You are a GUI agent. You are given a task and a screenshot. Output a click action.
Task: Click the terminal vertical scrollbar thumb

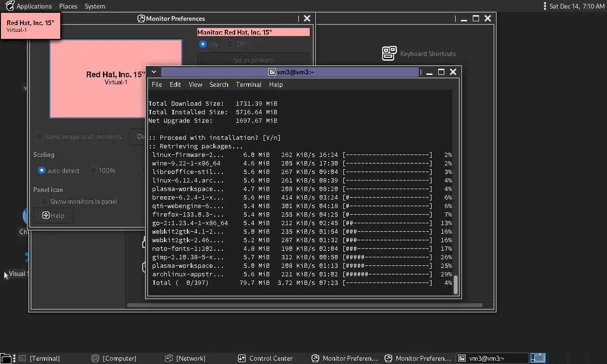coord(456,285)
